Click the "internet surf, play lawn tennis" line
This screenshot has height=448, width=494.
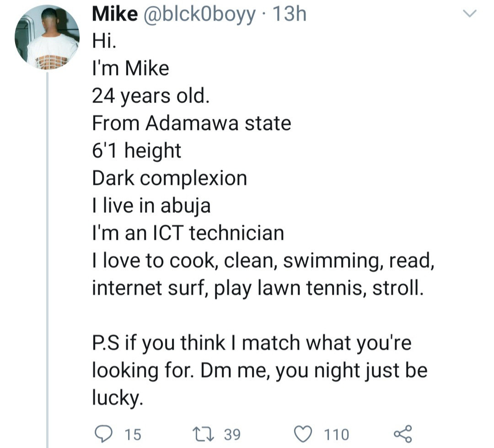(255, 288)
